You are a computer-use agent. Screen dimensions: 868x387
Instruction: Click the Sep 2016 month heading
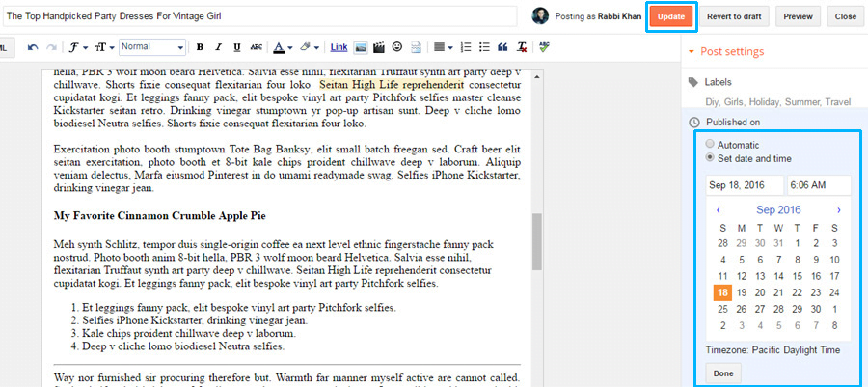[x=778, y=209]
